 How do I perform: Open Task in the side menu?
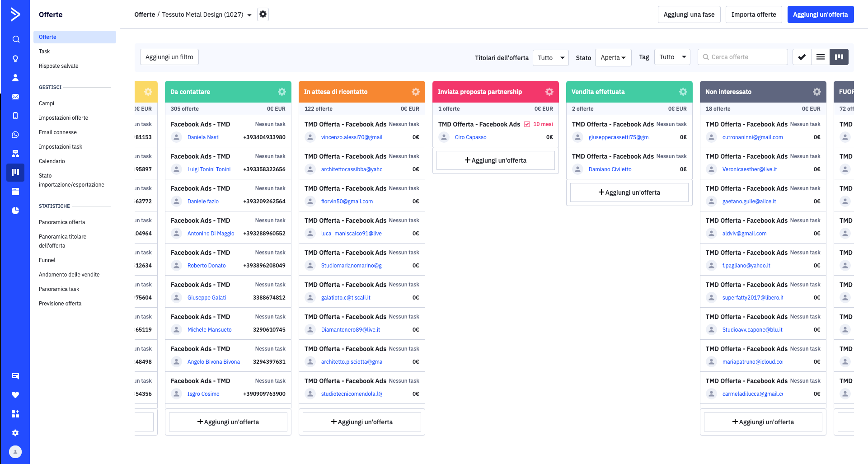click(44, 52)
